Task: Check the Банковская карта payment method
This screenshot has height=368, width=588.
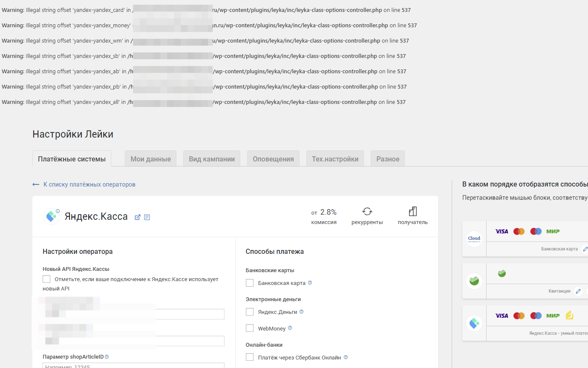Action: pyautogui.click(x=250, y=283)
